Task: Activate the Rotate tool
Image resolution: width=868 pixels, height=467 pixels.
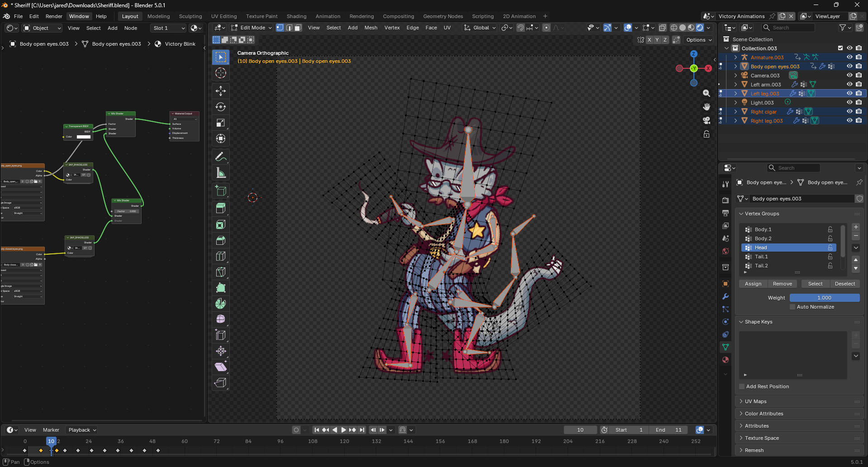Action: [221, 107]
